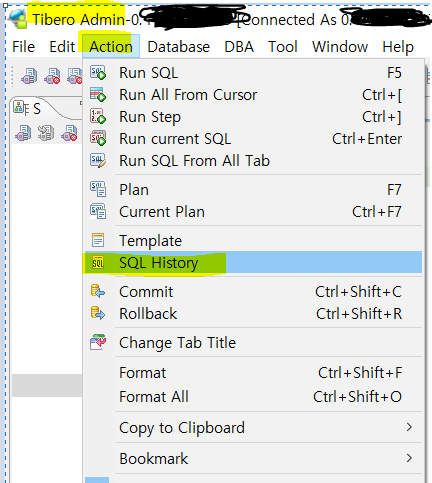Click the first connection toolbar icon
The image size is (432, 483).
[30, 76]
